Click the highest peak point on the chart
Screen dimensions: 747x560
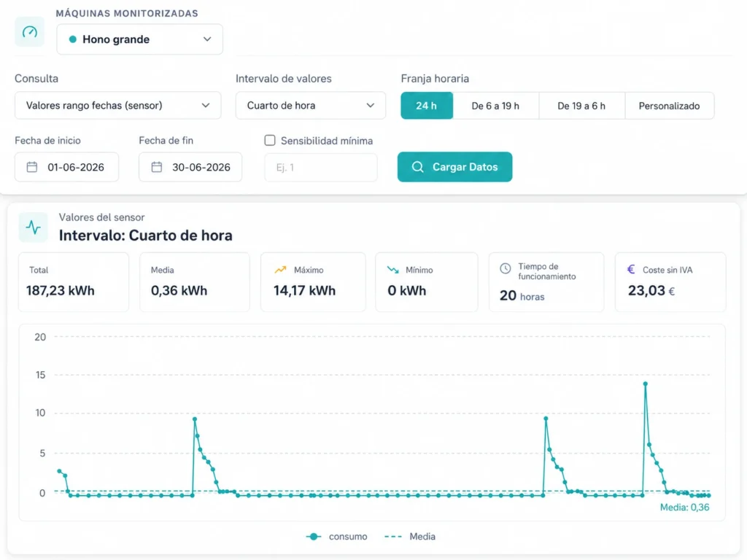click(646, 384)
